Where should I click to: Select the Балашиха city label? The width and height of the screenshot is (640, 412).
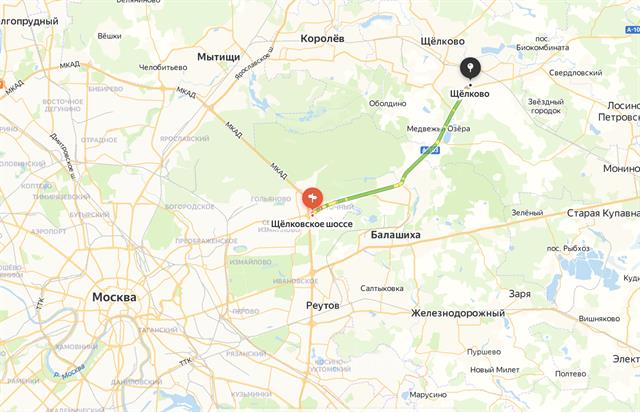(396, 235)
